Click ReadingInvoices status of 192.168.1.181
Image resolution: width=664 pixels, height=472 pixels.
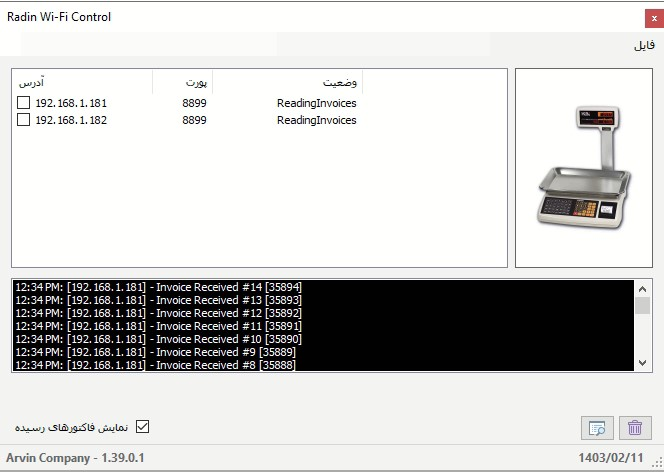(317, 103)
